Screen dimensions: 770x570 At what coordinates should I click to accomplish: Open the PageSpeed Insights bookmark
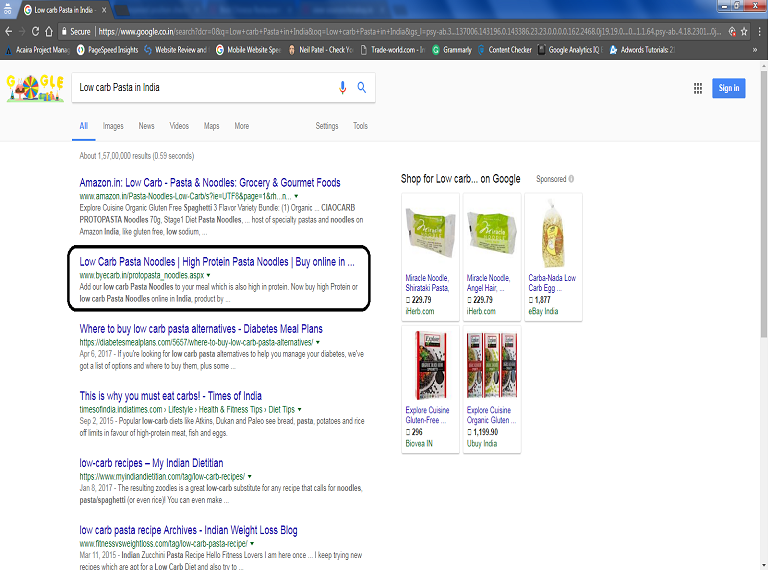pyautogui.click(x=108, y=50)
